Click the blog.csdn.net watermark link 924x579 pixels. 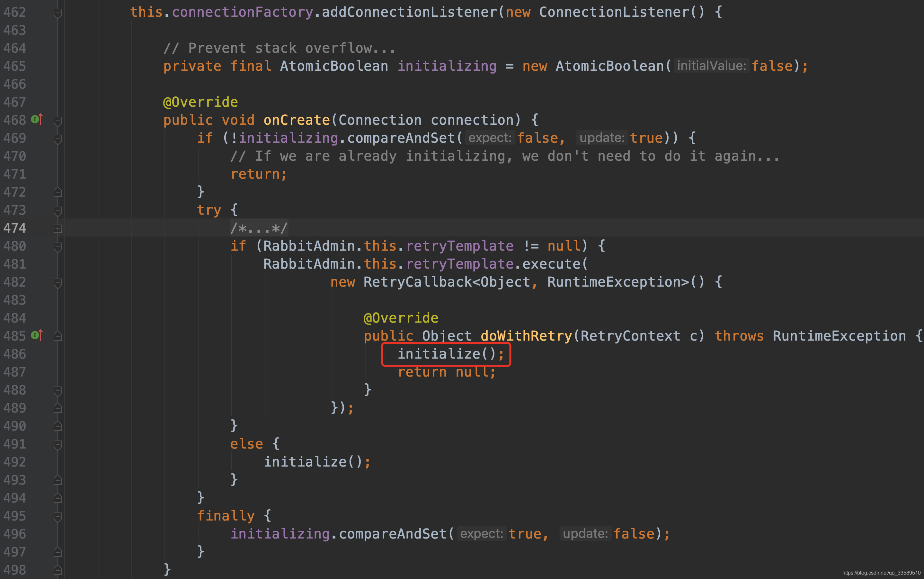pyautogui.click(x=881, y=573)
